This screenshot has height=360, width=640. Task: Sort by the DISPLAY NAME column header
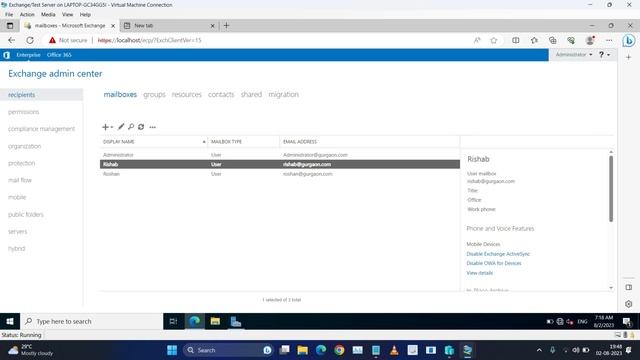[154, 142]
